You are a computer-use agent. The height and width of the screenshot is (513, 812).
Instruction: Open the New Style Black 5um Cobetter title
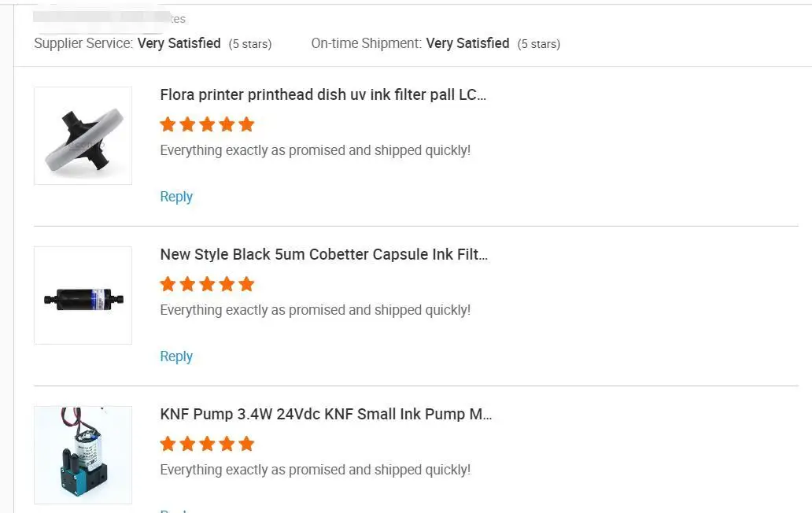click(323, 255)
